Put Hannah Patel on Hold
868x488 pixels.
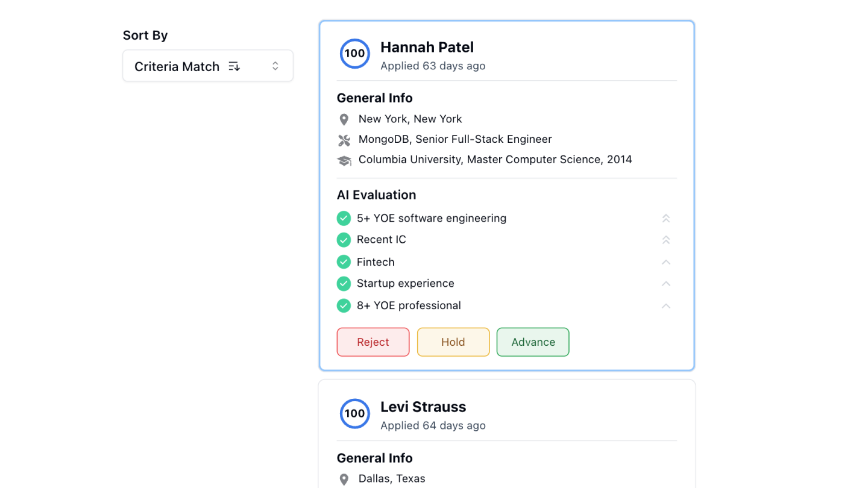(453, 342)
